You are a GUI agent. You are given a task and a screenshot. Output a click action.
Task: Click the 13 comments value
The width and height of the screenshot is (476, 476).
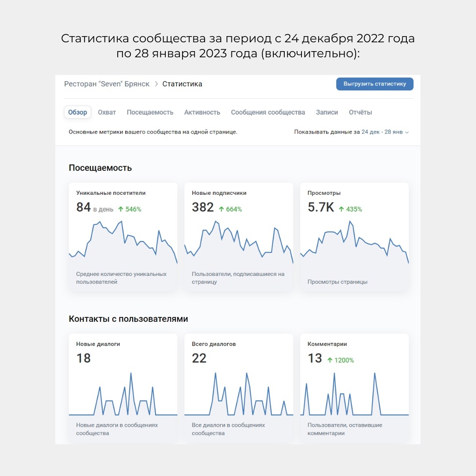pos(315,358)
